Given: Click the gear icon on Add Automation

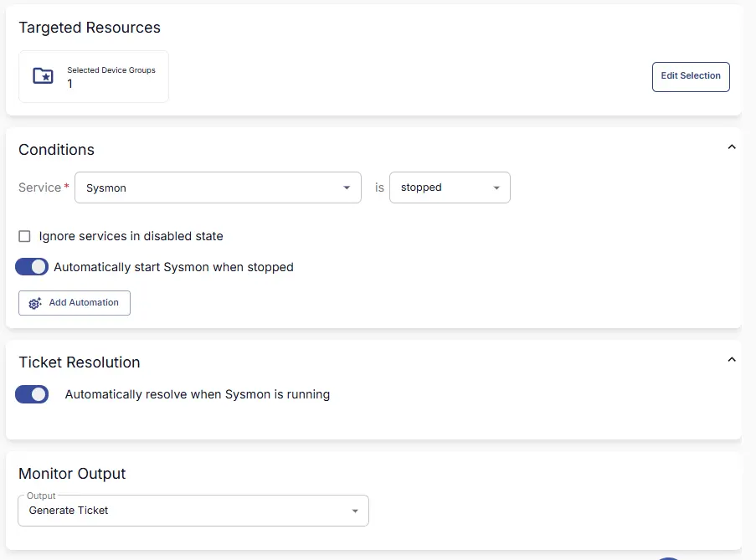Looking at the screenshot, I should click(x=35, y=303).
